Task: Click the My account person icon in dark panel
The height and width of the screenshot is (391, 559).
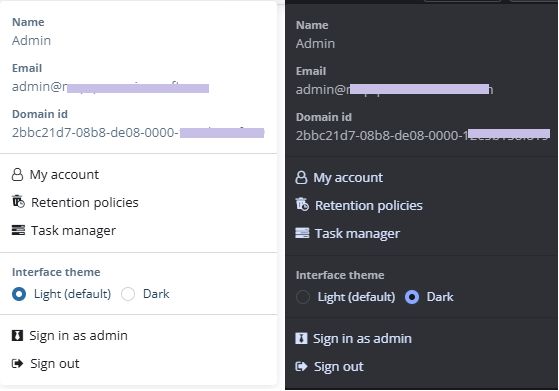Action: click(x=301, y=178)
